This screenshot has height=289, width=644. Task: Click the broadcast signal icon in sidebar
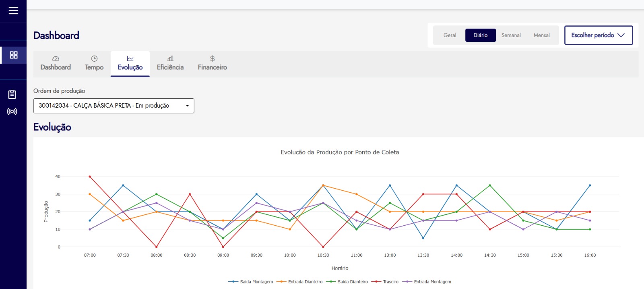[12, 112]
